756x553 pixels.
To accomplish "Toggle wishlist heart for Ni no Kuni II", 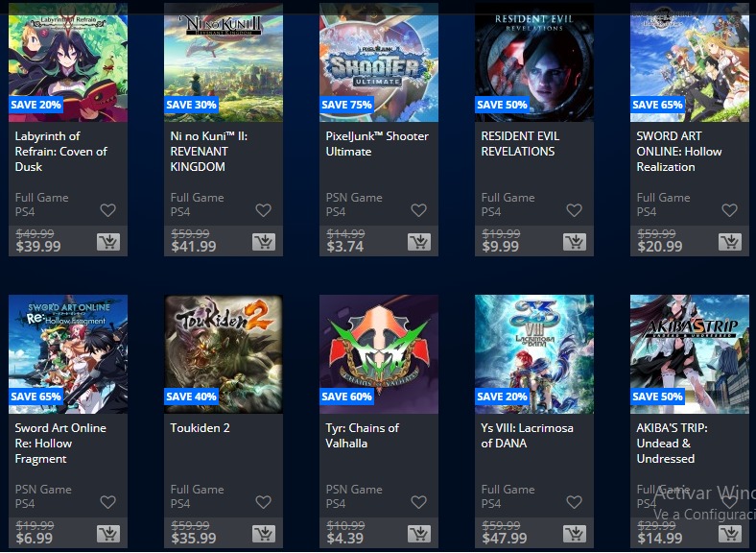I will pos(263,210).
